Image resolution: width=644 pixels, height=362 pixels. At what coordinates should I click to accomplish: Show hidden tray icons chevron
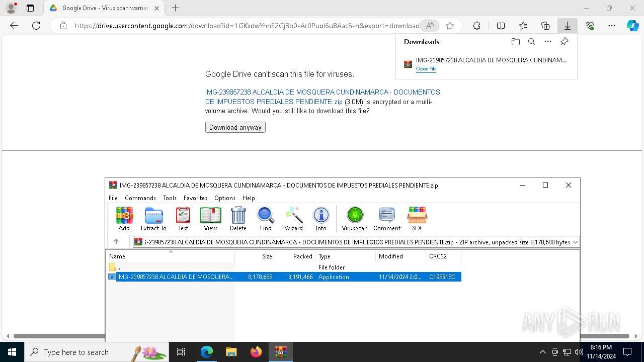coord(542,352)
